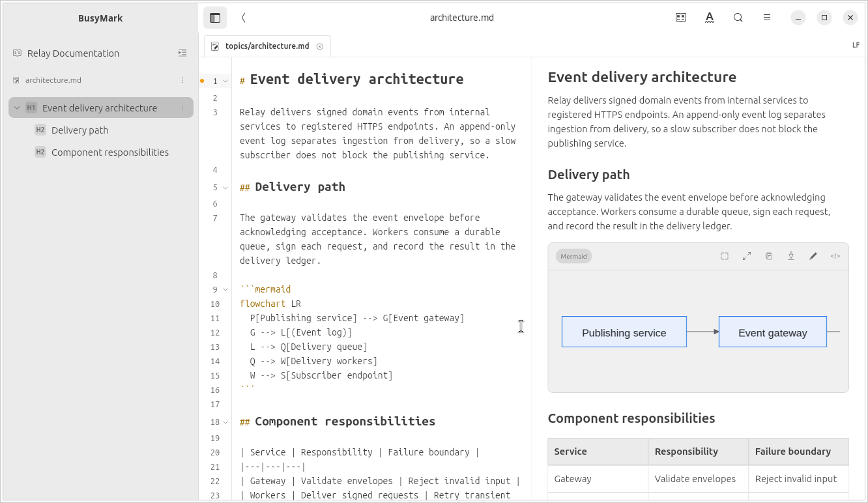Open search with the magnifier icon
The image size is (868, 503).
tap(738, 18)
